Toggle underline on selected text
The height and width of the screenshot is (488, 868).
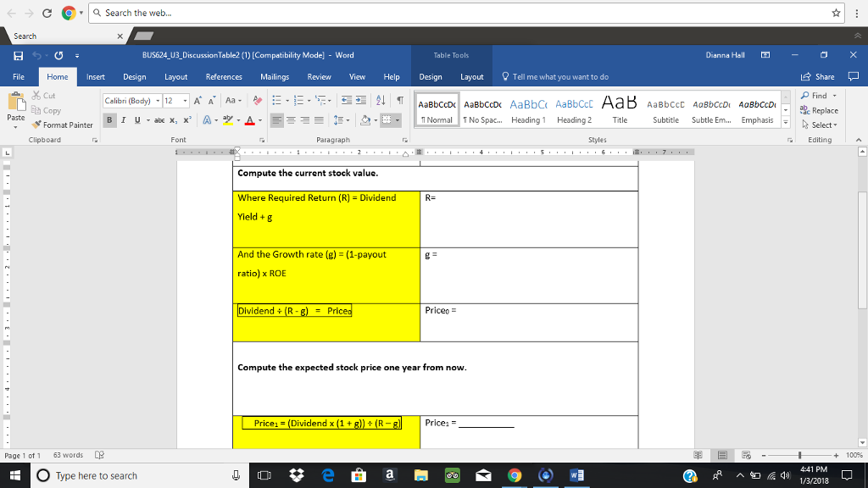(137, 119)
